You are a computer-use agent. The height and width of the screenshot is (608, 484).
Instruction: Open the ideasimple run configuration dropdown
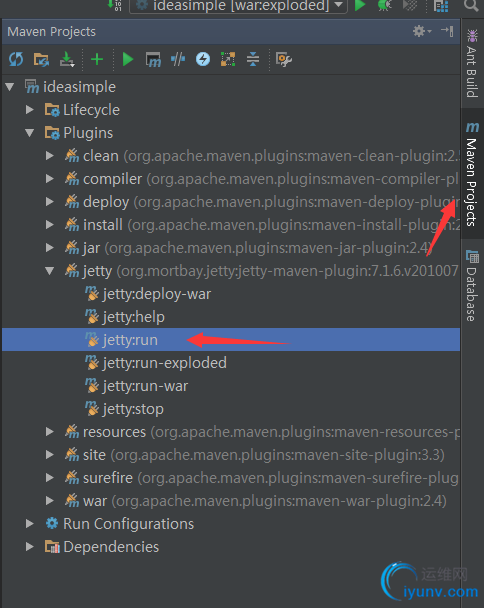238,6
